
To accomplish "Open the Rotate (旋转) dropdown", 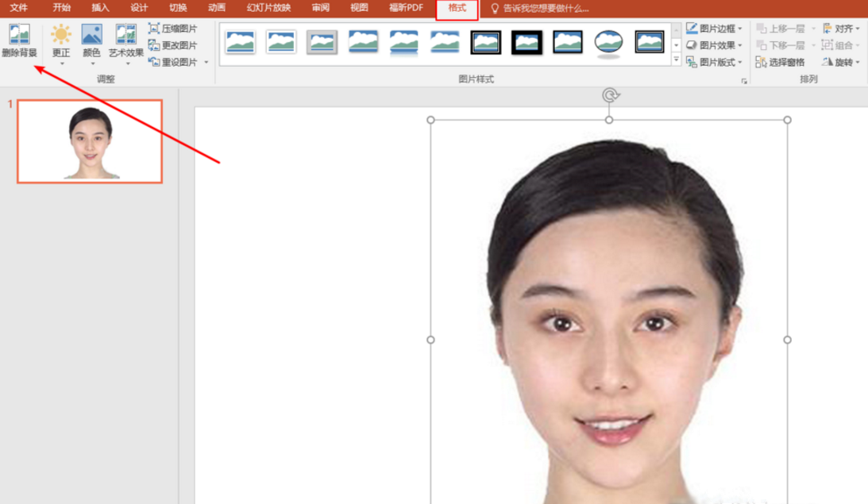I will pyautogui.click(x=841, y=62).
